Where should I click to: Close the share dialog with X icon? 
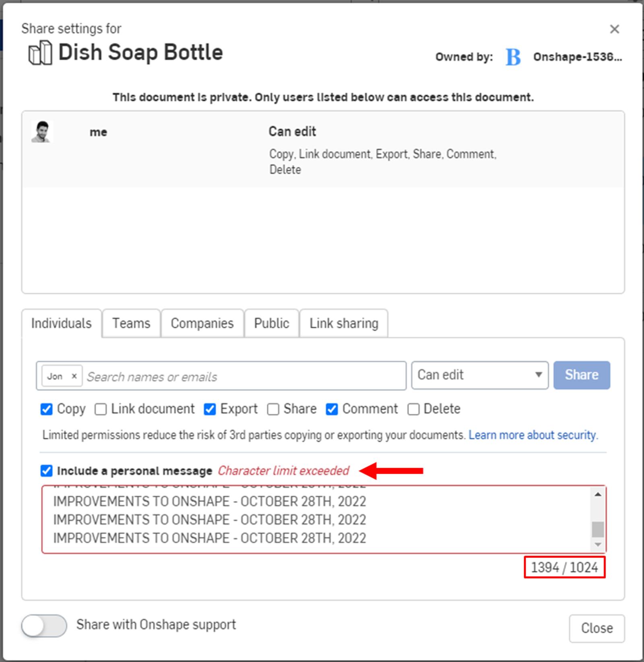click(x=614, y=29)
